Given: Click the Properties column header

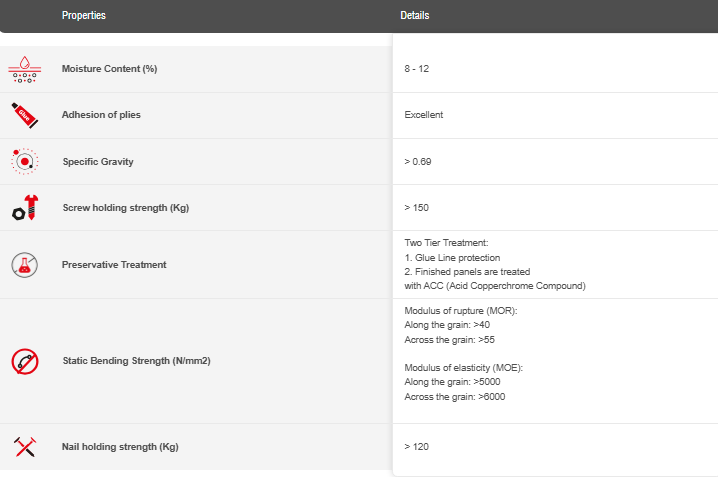Looking at the screenshot, I should point(83,16).
